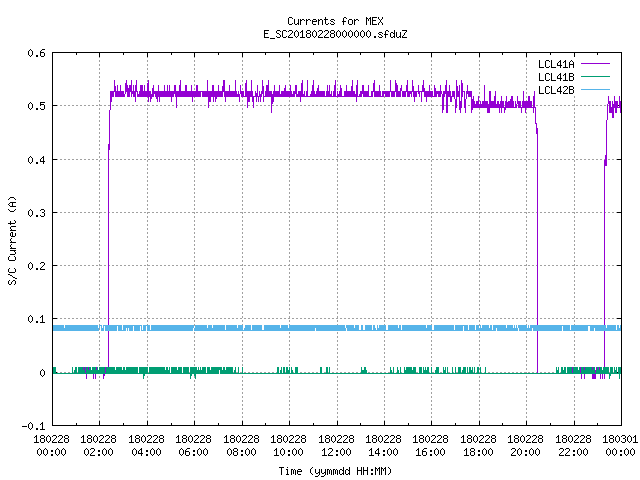Click the x-axis tick 180228 04:00

pos(146,446)
